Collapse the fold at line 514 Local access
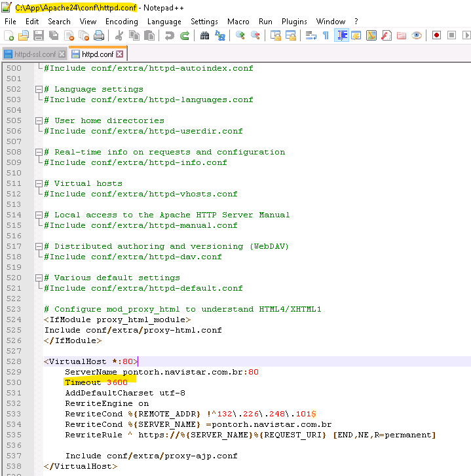 39,215
